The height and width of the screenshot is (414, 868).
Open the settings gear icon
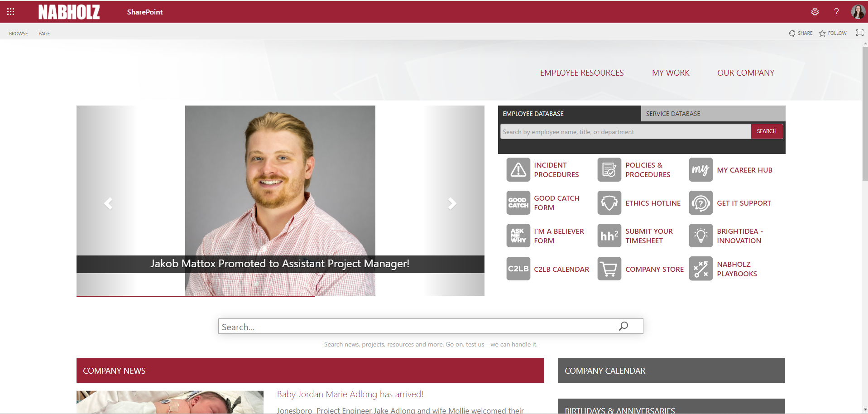click(815, 12)
